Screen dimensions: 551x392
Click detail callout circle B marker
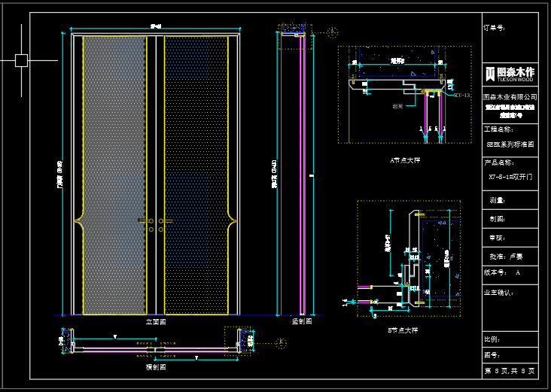pos(280,343)
